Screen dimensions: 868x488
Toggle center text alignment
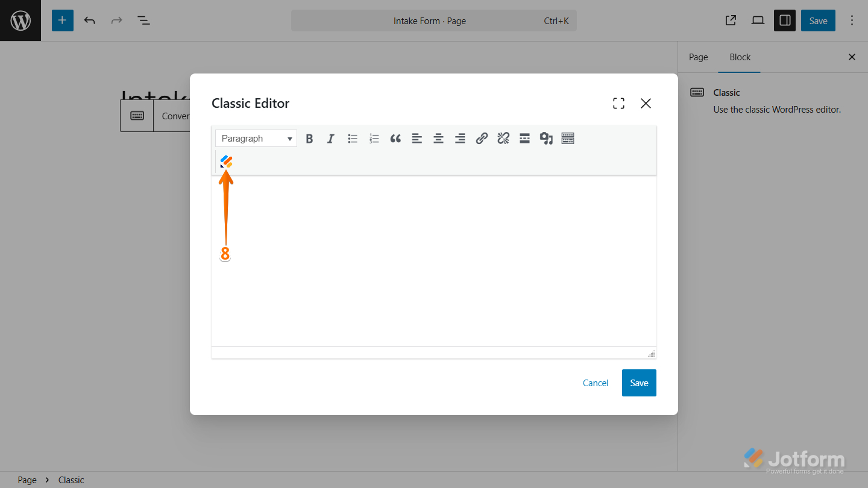click(438, 138)
